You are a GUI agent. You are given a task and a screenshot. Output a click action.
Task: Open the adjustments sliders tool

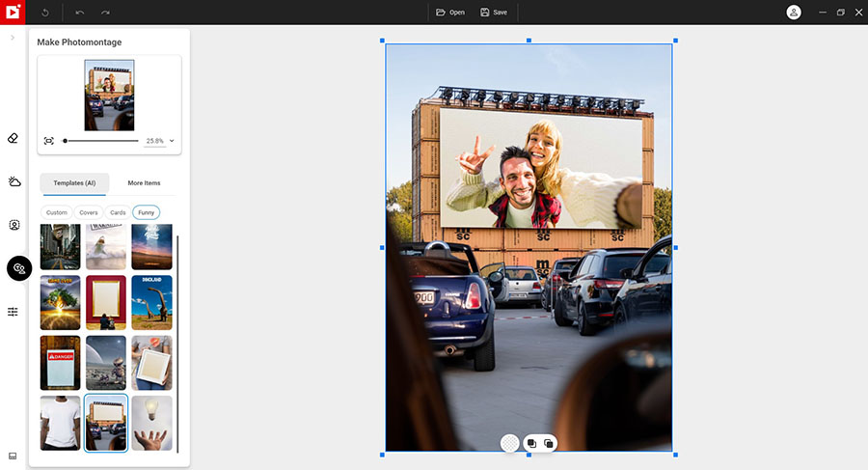[x=14, y=312]
